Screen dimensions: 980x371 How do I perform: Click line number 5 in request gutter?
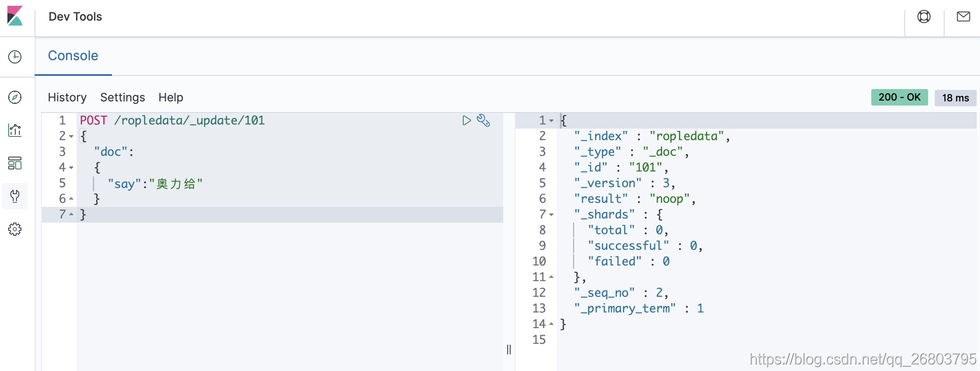click(62, 183)
